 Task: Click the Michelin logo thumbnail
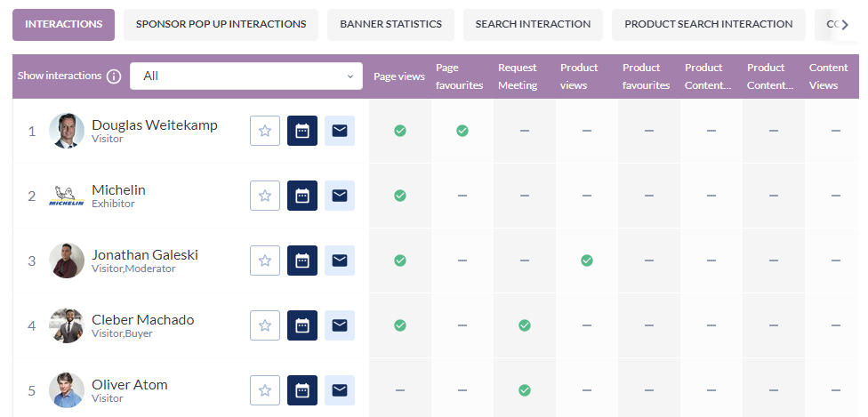(x=67, y=196)
